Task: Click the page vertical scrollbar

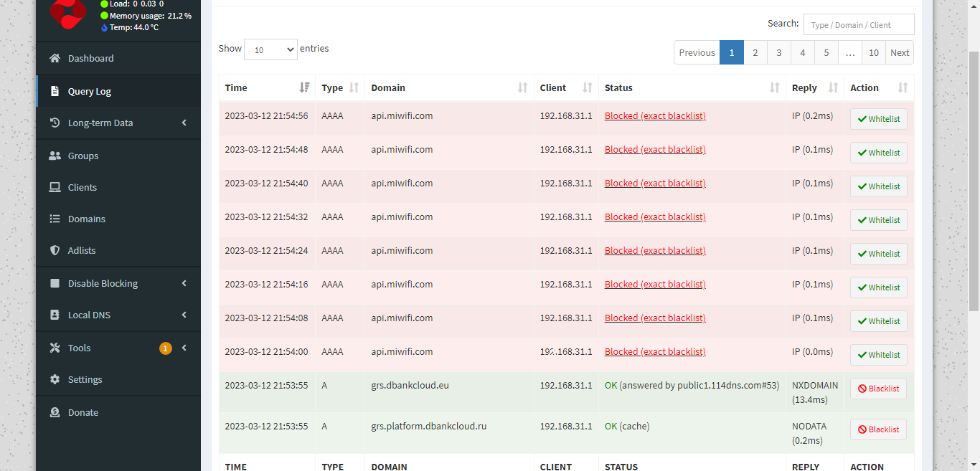Action: (974, 179)
